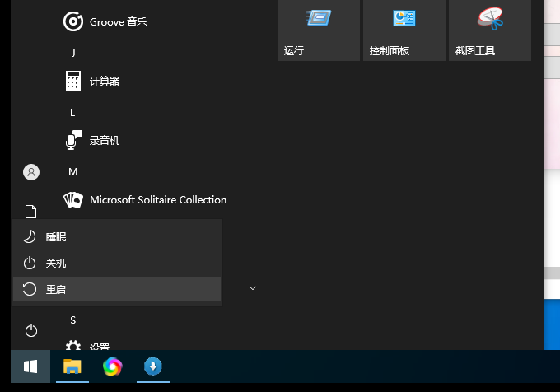Jump to letter S section header
Screen dimensions: 560x392
pyautogui.click(x=72, y=320)
